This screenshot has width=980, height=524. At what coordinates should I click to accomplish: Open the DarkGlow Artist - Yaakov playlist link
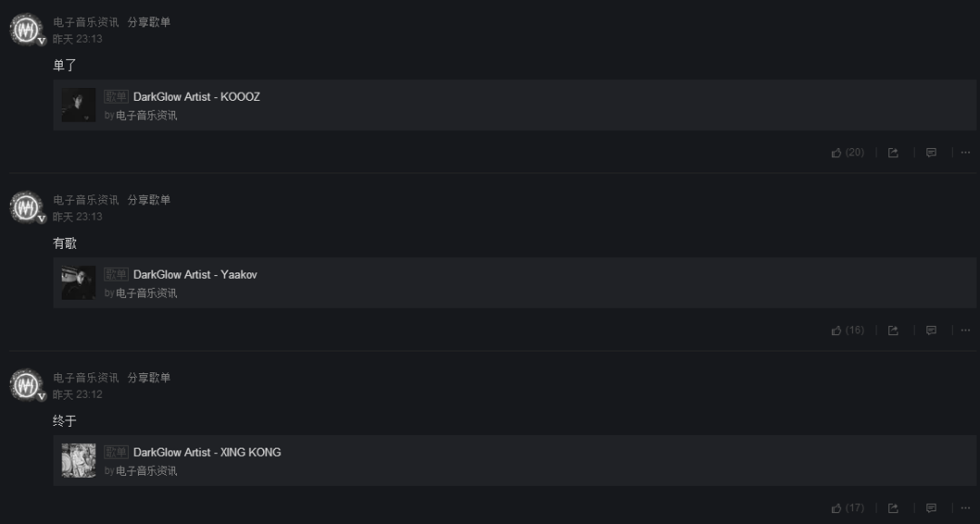(195, 274)
